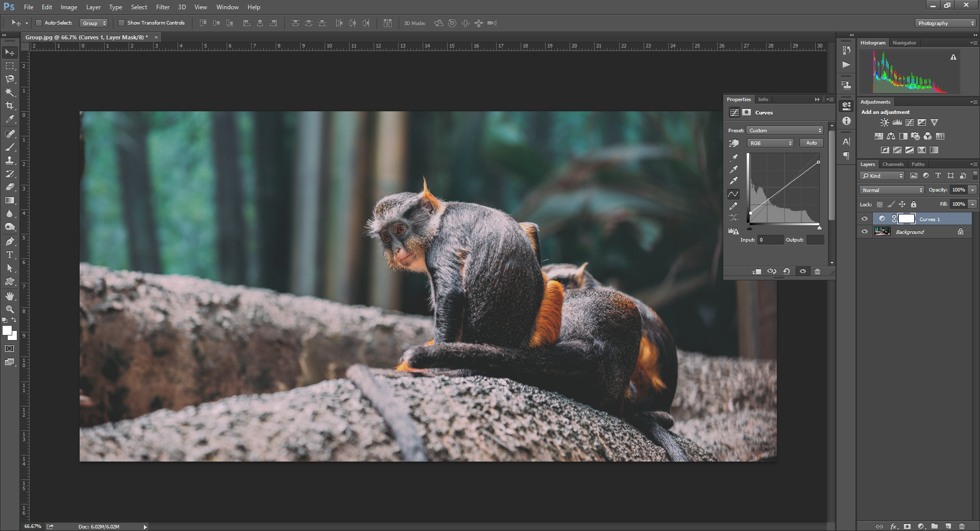The height and width of the screenshot is (531, 980).
Task: Select the Background layer thumbnail
Action: (882, 231)
